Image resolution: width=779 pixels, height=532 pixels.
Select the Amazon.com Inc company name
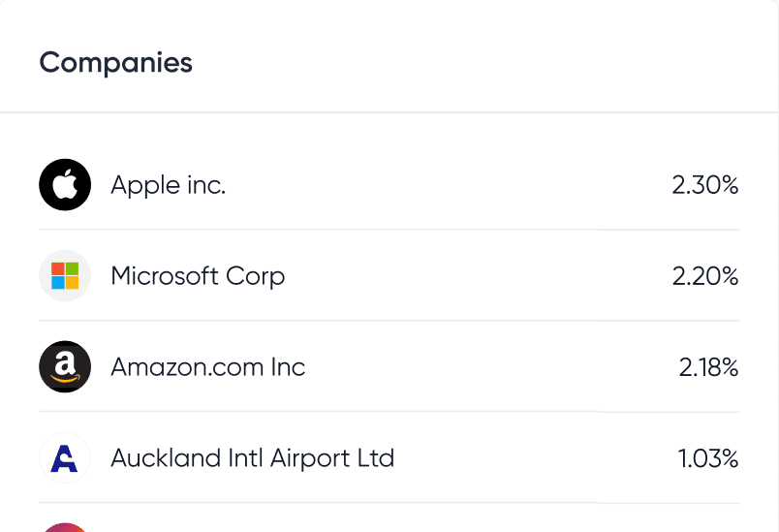click(208, 367)
